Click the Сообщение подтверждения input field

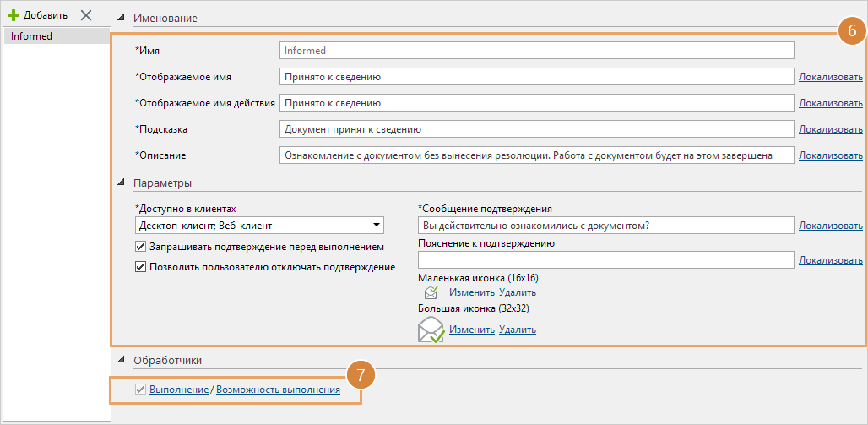[606, 226]
